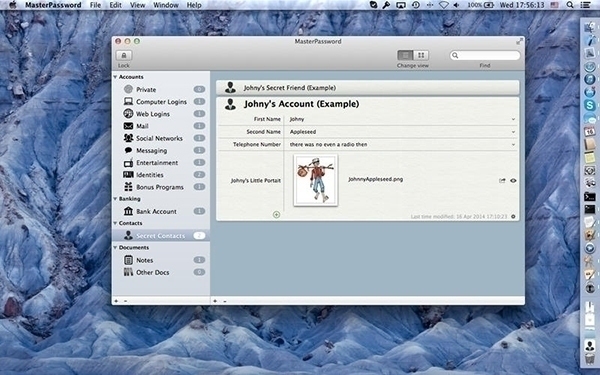
Task: Open the File menu
Action: point(95,5)
